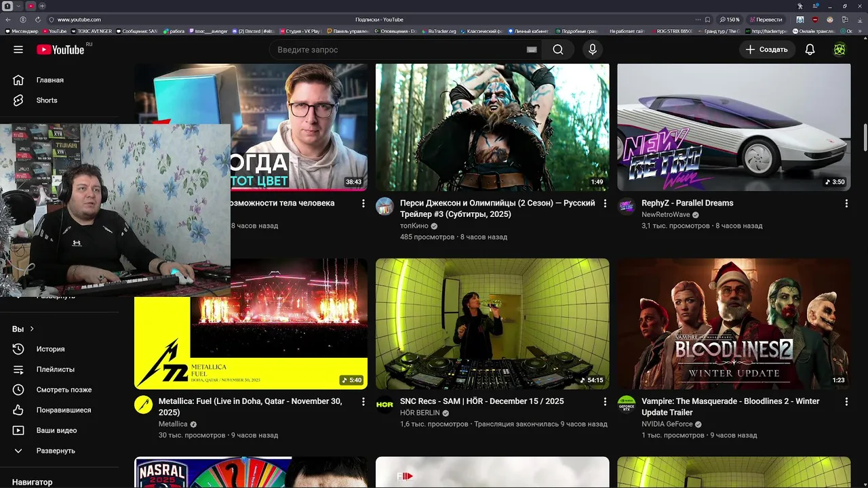The image size is (868, 488).
Task: Play the Bloodlines 2 Winter Update thumbnail
Action: pos(734,324)
